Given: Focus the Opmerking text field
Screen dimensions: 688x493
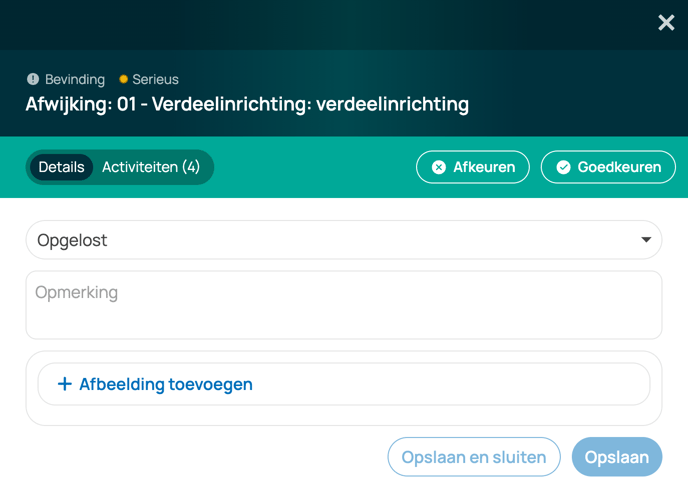Looking at the screenshot, I should coord(344,305).
